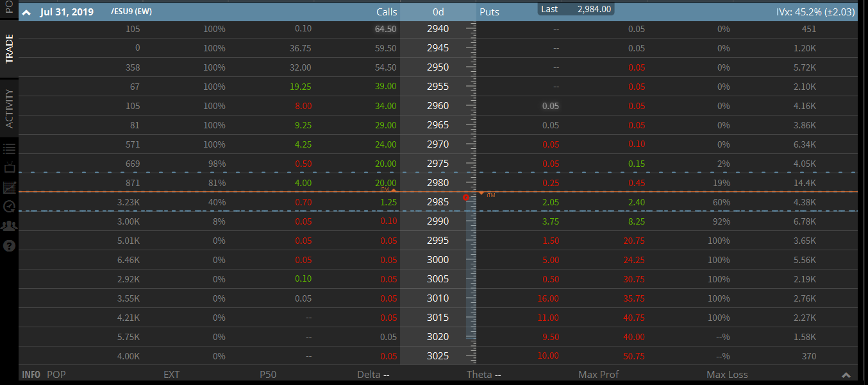The height and width of the screenshot is (385, 868).
Task: Expand the INFO bar using bottom chevron
Action: (846, 375)
